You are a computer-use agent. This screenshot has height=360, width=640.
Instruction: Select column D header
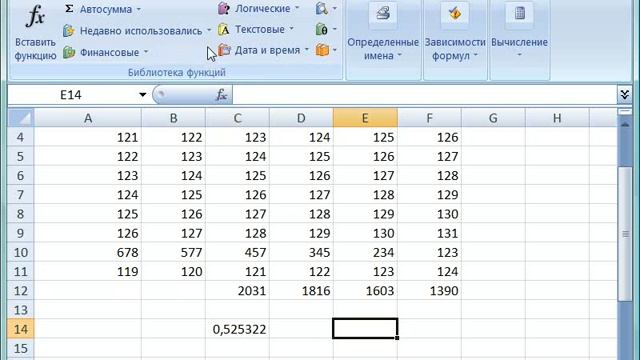point(301,118)
